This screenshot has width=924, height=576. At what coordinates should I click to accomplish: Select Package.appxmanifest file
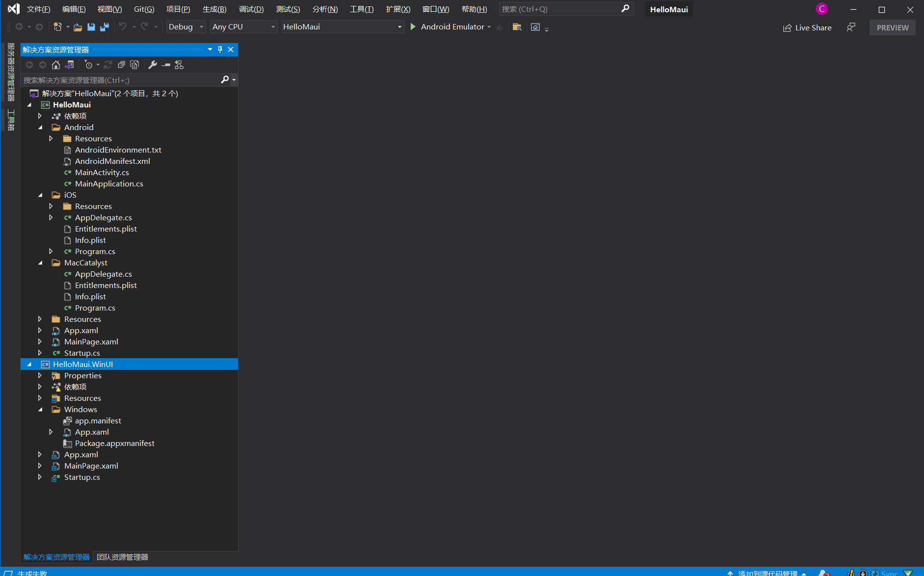coord(114,444)
